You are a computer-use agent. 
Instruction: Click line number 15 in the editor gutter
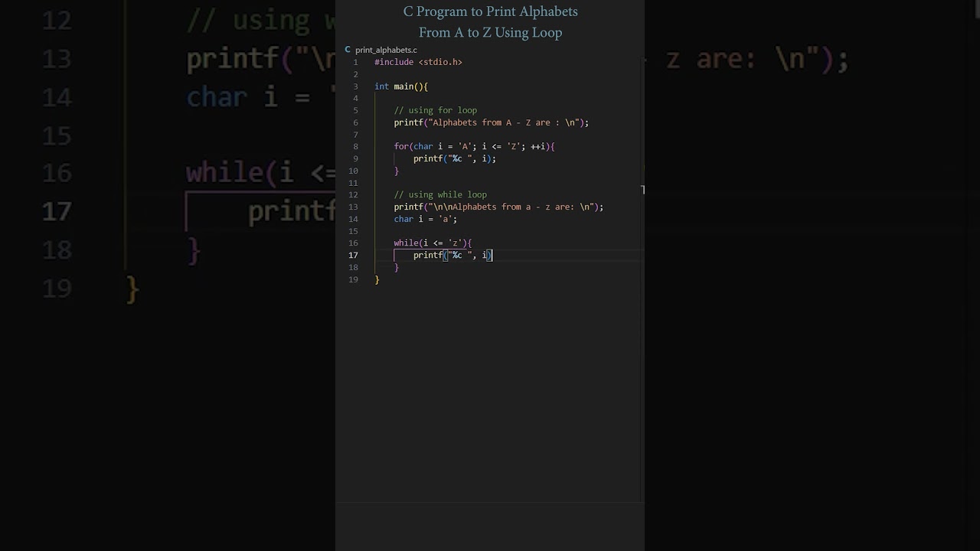tap(353, 231)
